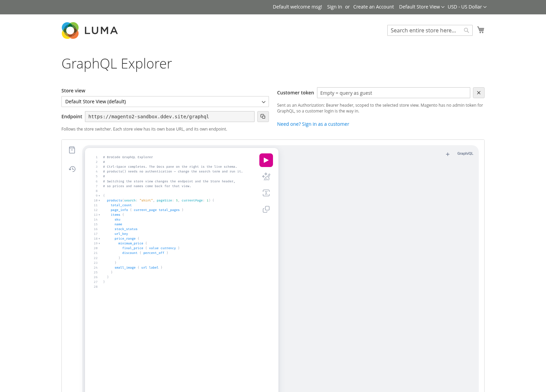Open the Store view dropdown

click(165, 102)
